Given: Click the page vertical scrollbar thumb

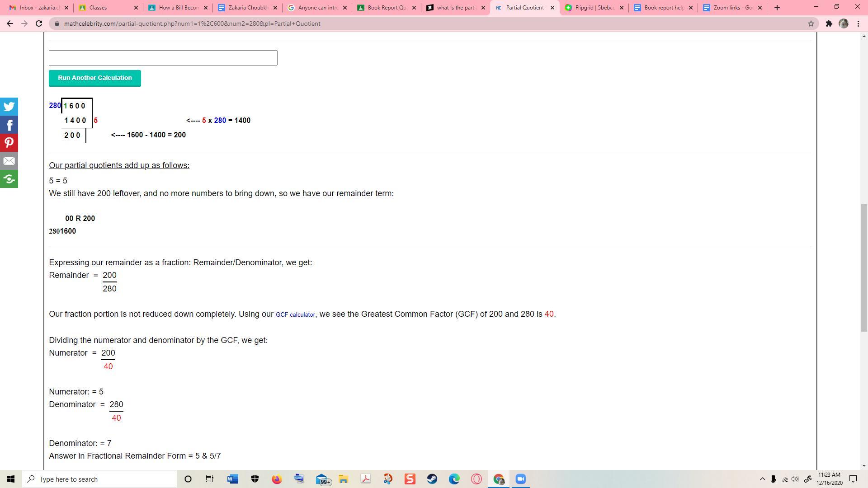Looking at the screenshot, I should [864, 267].
